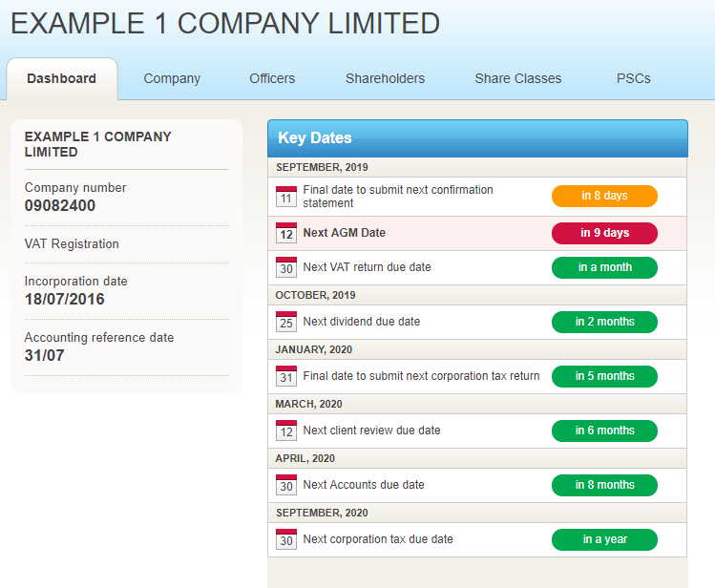
Task: Click calendar icon for corporation tax return submission
Action: click(286, 376)
